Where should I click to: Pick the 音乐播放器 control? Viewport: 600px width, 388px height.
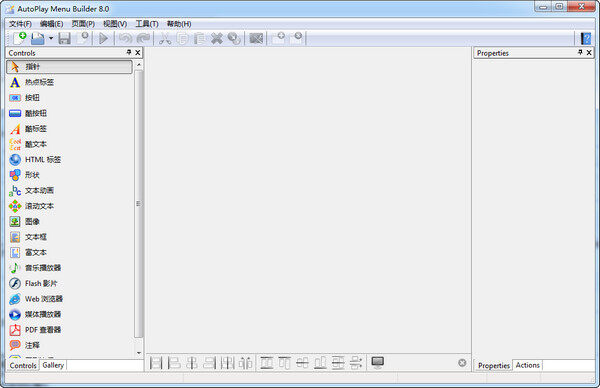click(69, 268)
